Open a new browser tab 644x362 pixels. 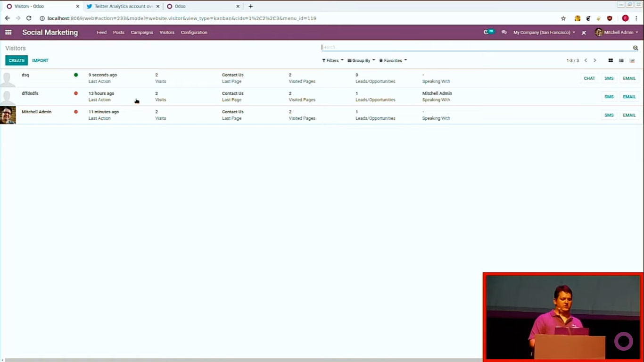coord(251,6)
